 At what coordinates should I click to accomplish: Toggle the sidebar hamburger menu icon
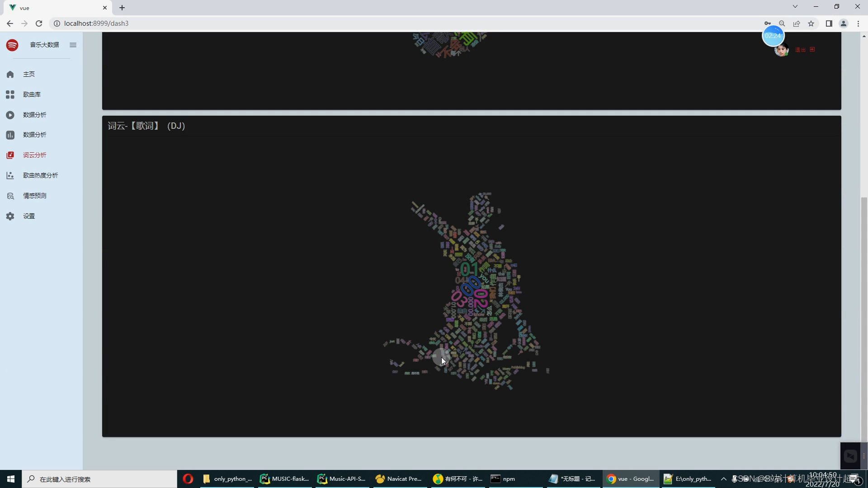pyautogui.click(x=73, y=45)
